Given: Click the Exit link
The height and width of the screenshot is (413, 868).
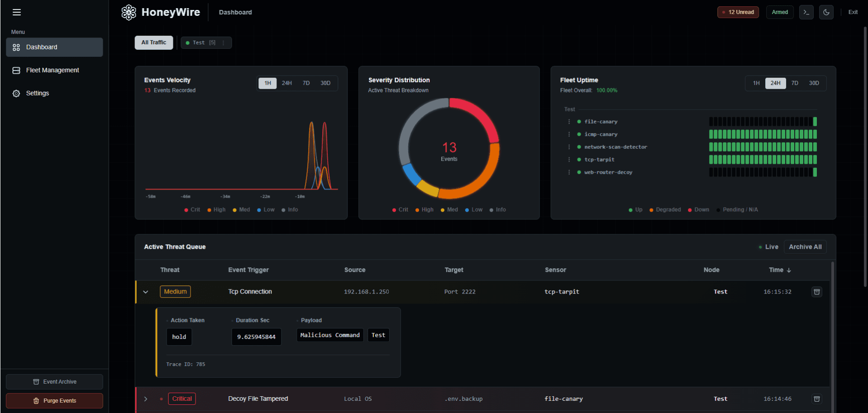Looking at the screenshot, I should coord(853,12).
